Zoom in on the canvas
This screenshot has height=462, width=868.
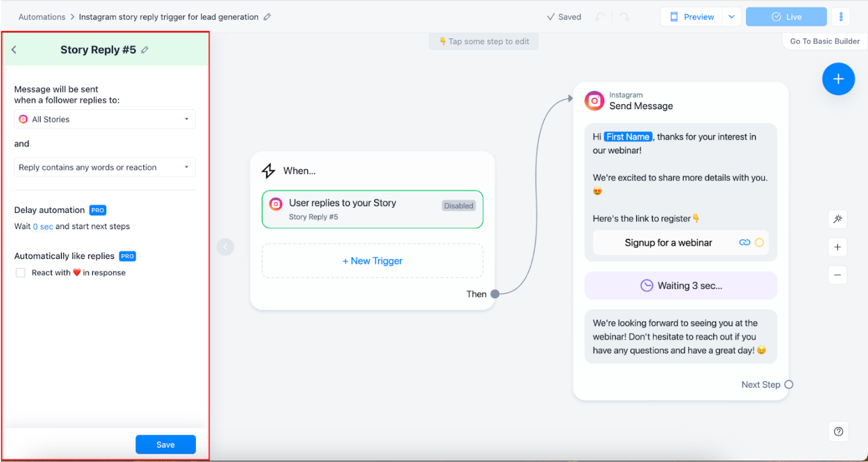click(x=837, y=247)
